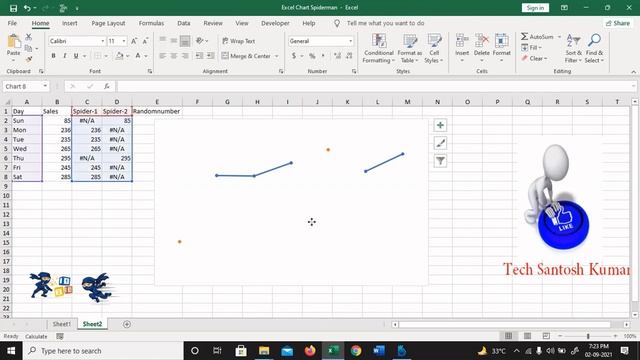
Task: Open the File tab
Action: (x=12, y=23)
